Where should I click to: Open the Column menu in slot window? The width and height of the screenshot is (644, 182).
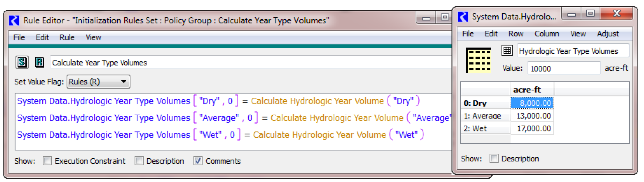click(547, 33)
